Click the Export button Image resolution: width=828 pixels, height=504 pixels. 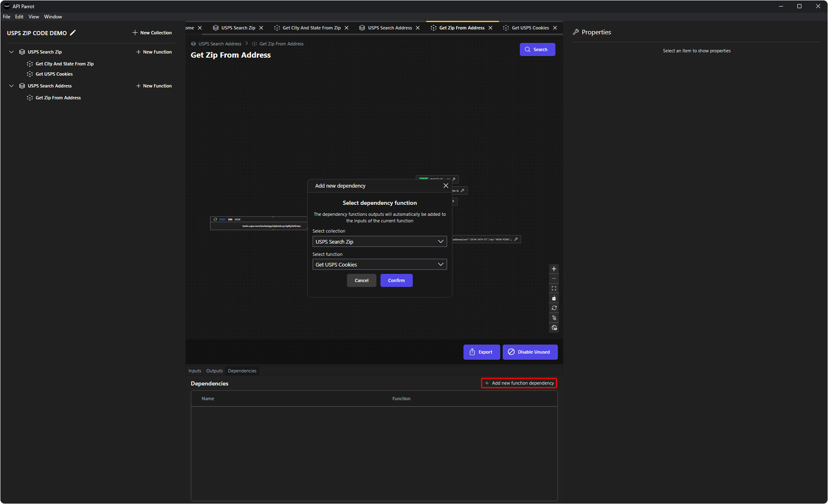pyautogui.click(x=481, y=352)
